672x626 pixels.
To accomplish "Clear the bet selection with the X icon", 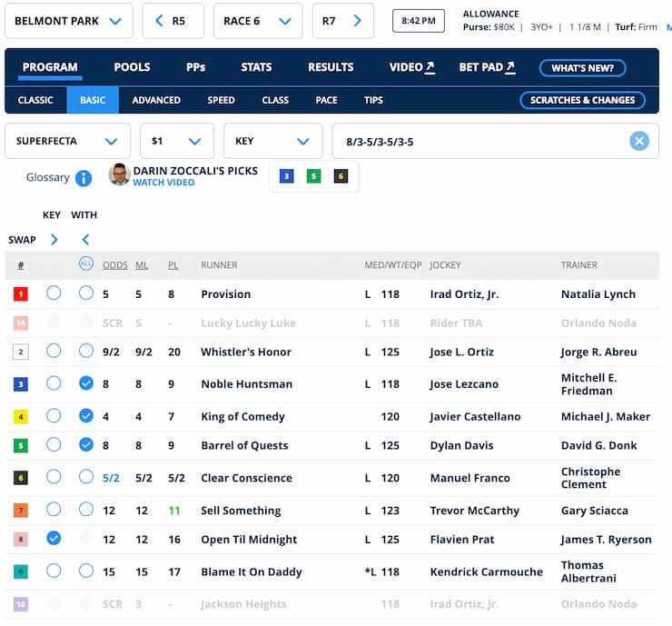I will click(639, 141).
